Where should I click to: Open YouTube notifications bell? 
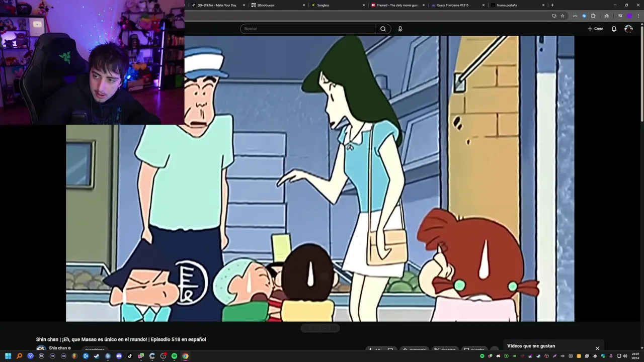point(614,29)
